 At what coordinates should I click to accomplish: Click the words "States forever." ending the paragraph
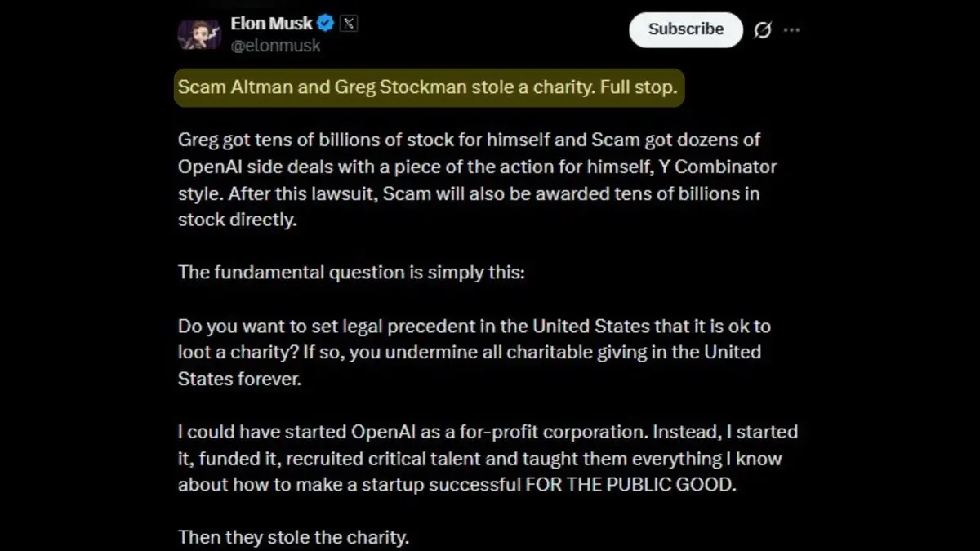point(239,379)
